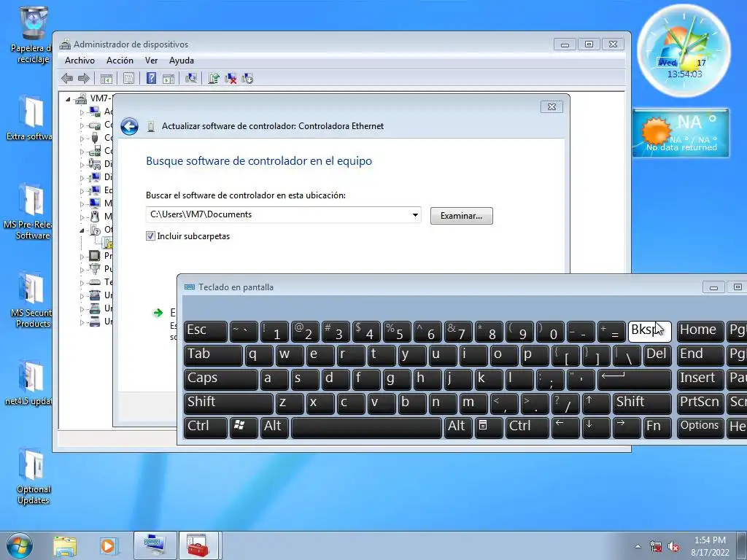The width and height of the screenshot is (747, 560).
Task: Click the Uninstall device red X icon
Action: point(231,79)
